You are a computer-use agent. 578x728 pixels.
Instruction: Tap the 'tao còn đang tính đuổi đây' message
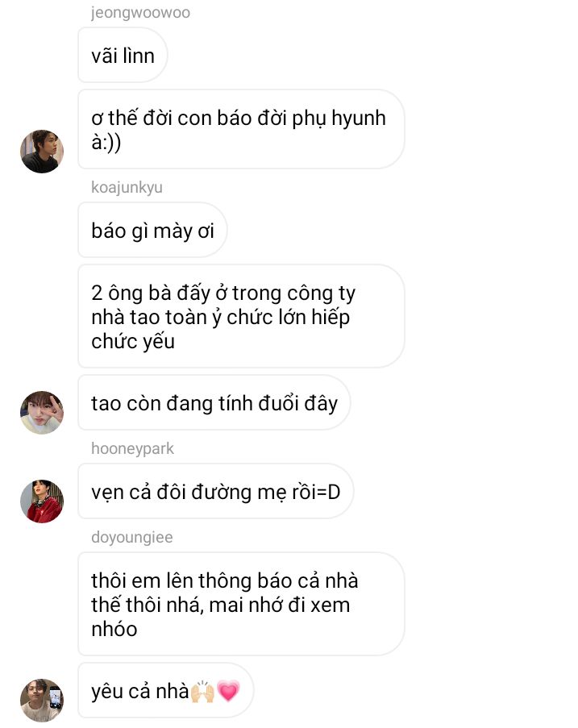click(x=214, y=402)
